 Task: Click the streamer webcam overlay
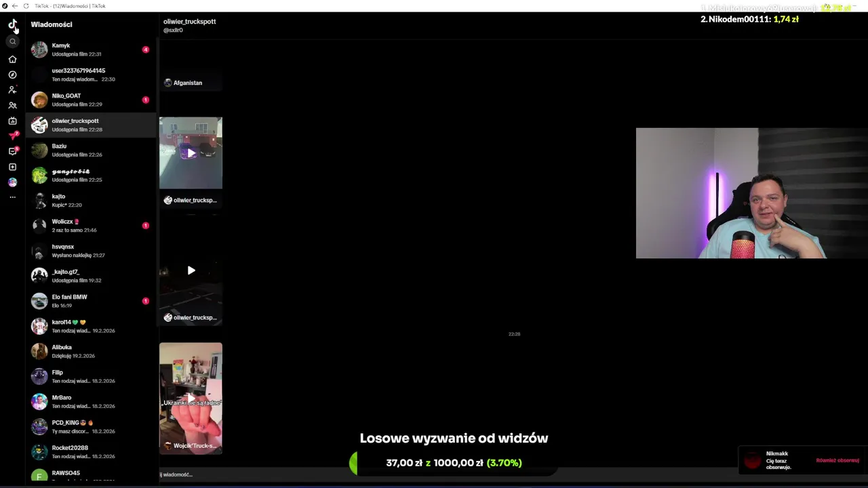click(x=752, y=193)
